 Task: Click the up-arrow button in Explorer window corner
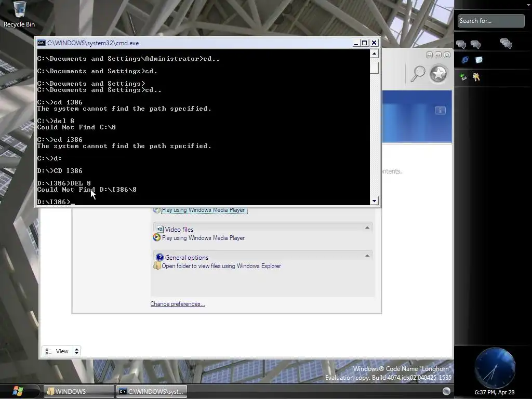(x=438, y=55)
